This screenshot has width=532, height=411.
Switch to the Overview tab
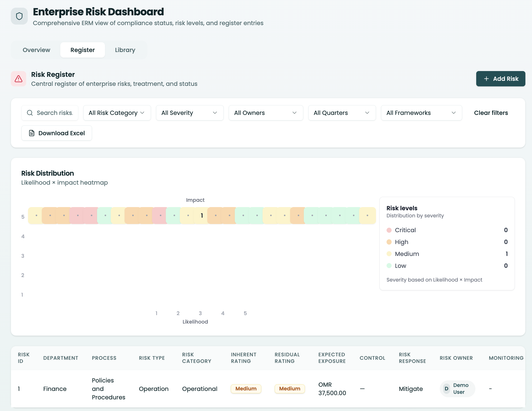pyautogui.click(x=36, y=50)
